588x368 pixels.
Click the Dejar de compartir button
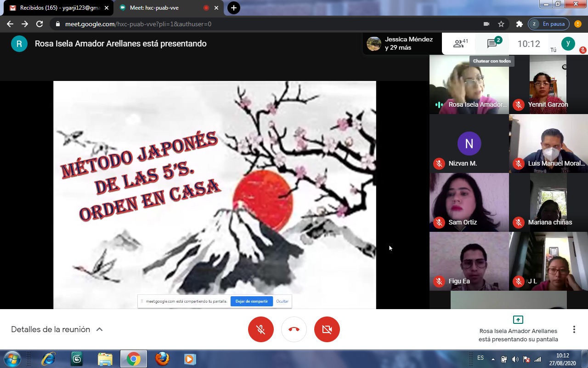(251, 301)
